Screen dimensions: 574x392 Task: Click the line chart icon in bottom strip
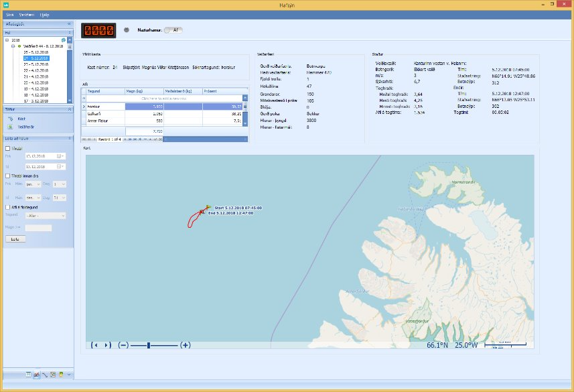46,374
